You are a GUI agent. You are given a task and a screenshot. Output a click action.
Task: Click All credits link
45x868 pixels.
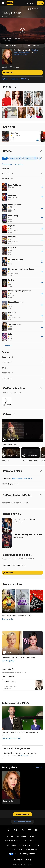pos(19,164)
